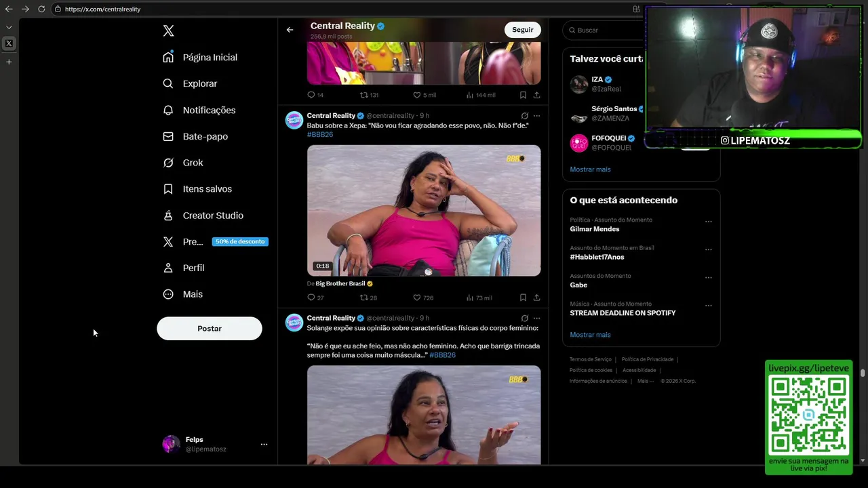Open options dots for Gabe trend

(708, 278)
